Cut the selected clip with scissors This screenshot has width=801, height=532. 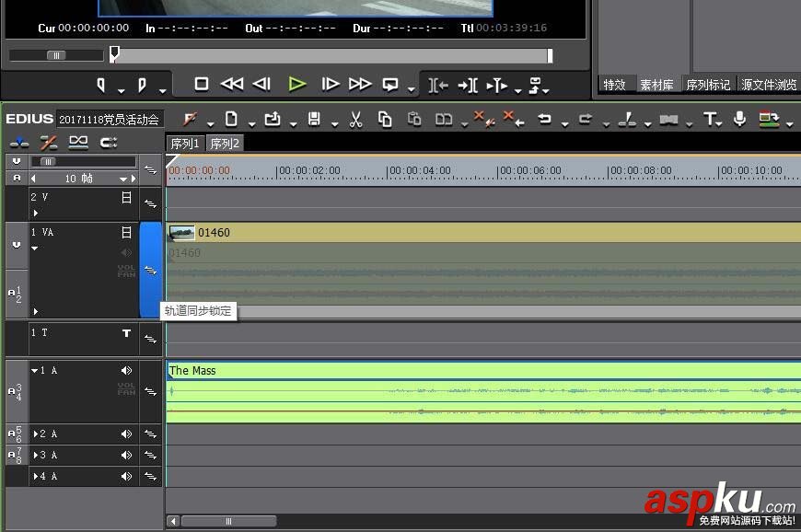355,120
